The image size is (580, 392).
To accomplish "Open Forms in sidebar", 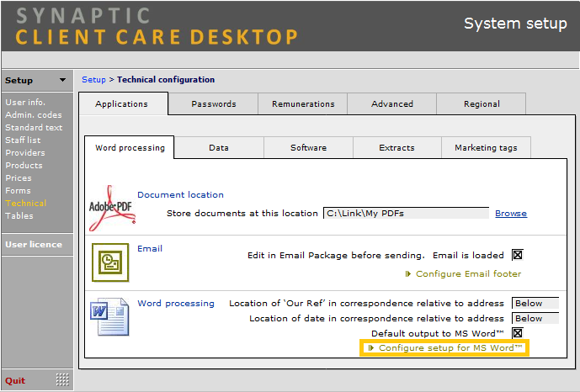I will [x=18, y=191].
